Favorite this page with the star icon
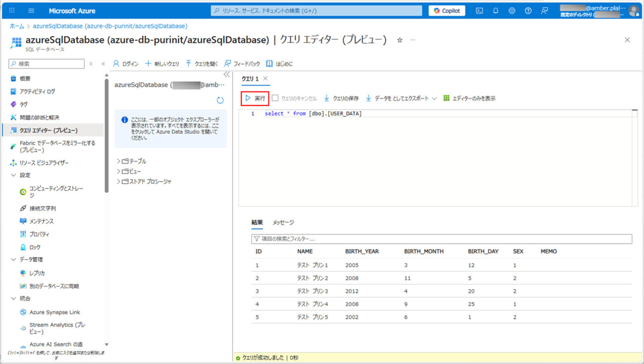 [x=400, y=40]
